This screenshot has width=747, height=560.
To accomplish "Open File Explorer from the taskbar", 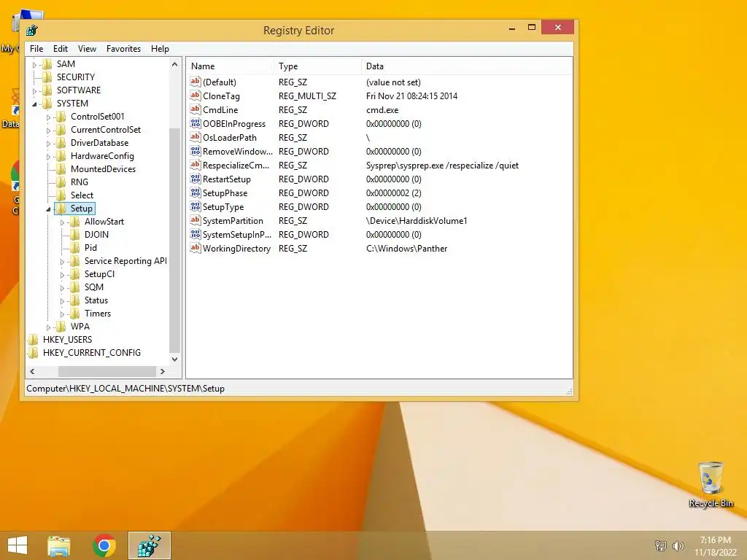I will coord(59,545).
